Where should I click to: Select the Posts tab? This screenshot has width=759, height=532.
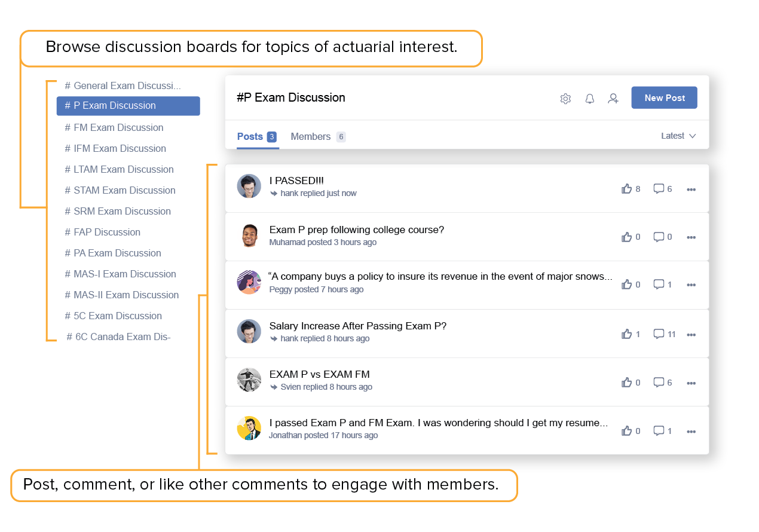250,137
